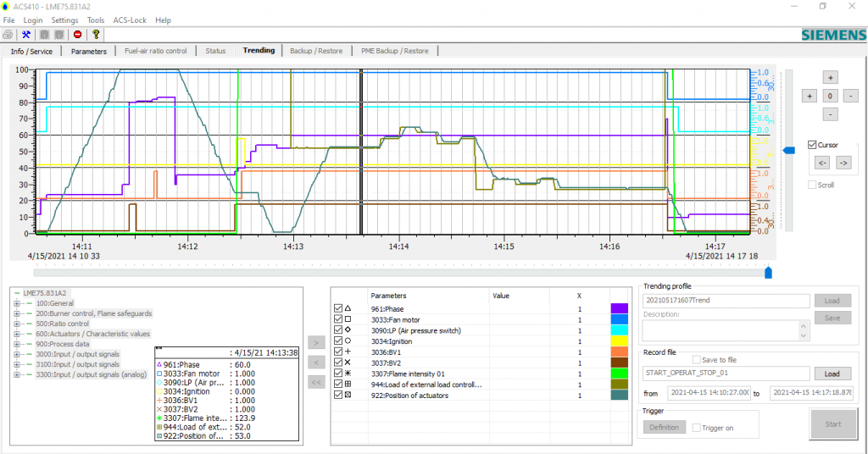
Task: Click the purple color swatch for 961:Phase
Action: (x=619, y=309)
